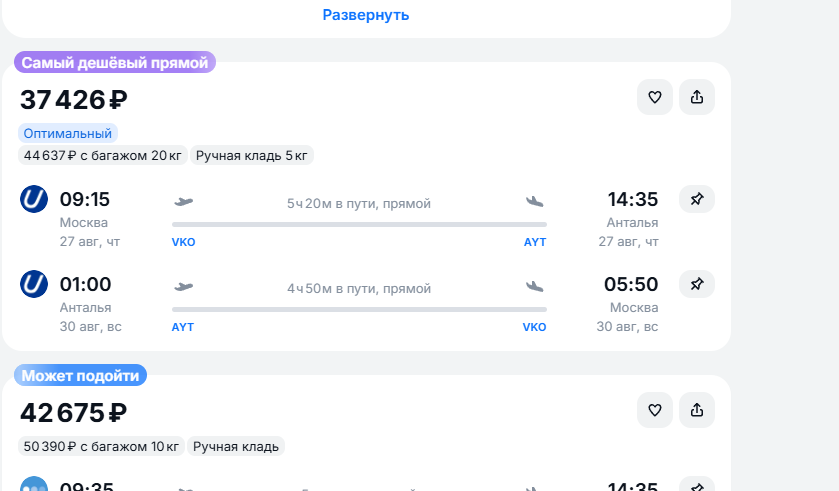Select the Ручная кладь 5 кг chip
Viewport: 839px width, 491px height.
click(251, 156)
